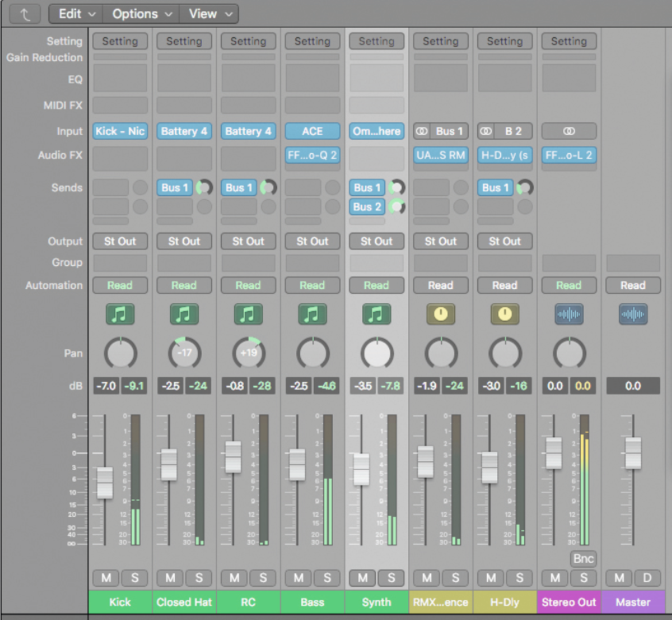
Task: Click the mixer back arrow icon
Action: click(25, 14)
